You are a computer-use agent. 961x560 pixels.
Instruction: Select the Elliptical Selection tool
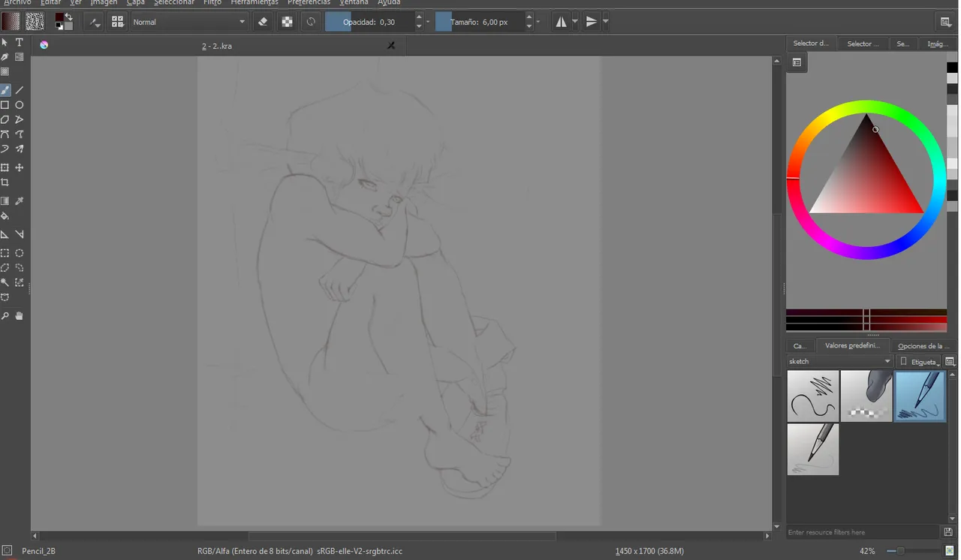pos(20,253)
